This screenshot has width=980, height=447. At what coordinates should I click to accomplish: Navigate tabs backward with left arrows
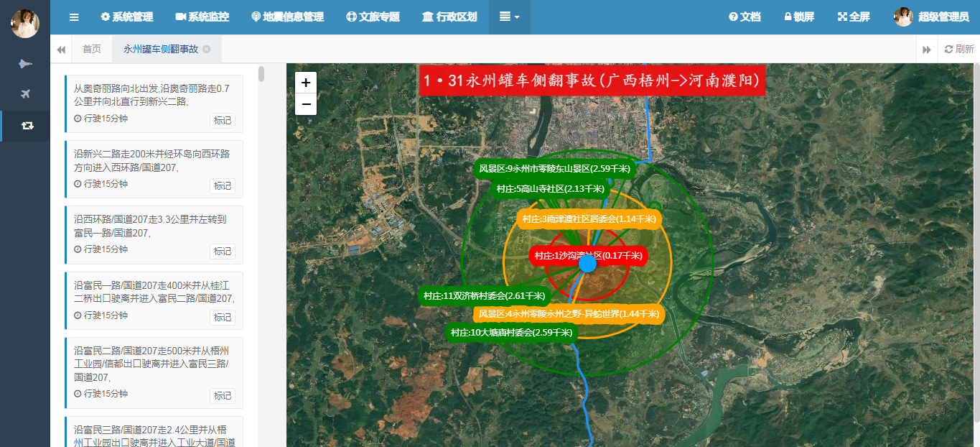[x=61, y=50]
